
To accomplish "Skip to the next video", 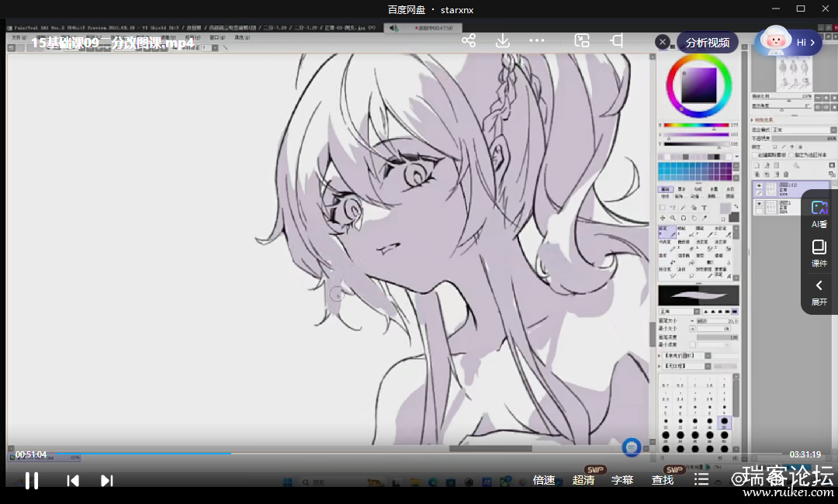I will (x=107, y=481).
